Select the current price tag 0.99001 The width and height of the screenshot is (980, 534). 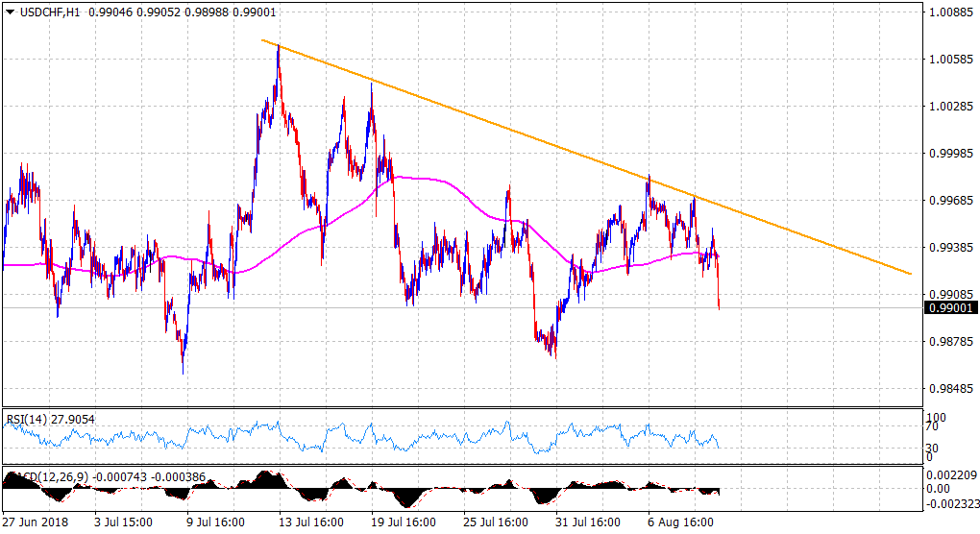[949, 308]
